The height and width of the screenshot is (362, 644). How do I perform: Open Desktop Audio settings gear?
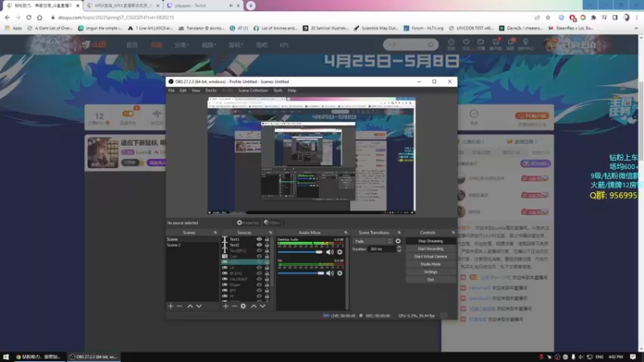click(x=340, y=252)
